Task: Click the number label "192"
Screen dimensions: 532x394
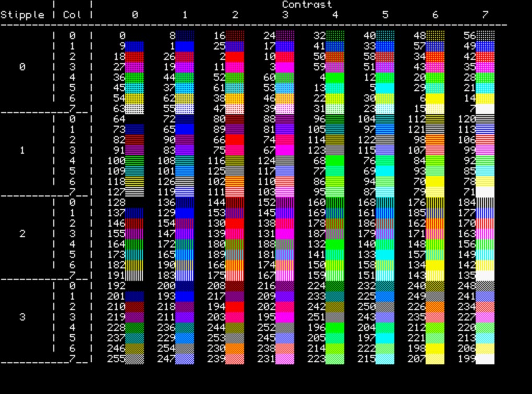Action: tap(116, 286)
